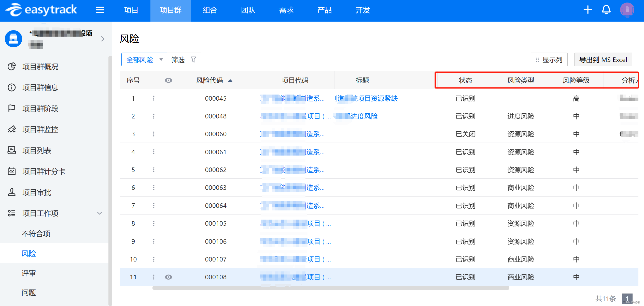Expand the project selector arrow in the sidebar

(x=103, y=39)
